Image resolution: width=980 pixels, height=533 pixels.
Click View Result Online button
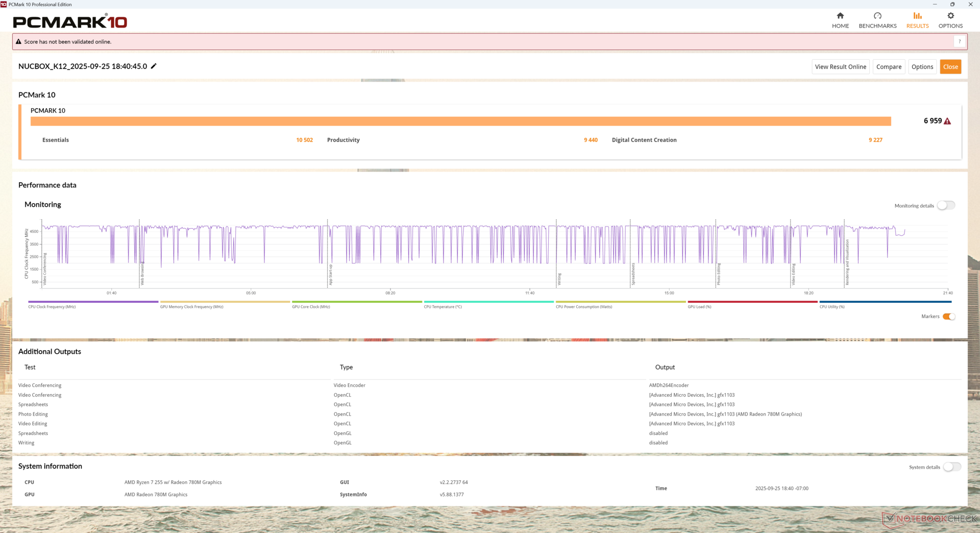[840, 67]
